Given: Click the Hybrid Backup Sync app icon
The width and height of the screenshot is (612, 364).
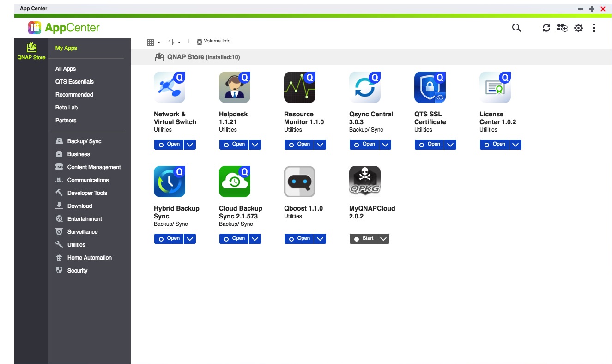Looking at the screenshot, I should 170,182.
